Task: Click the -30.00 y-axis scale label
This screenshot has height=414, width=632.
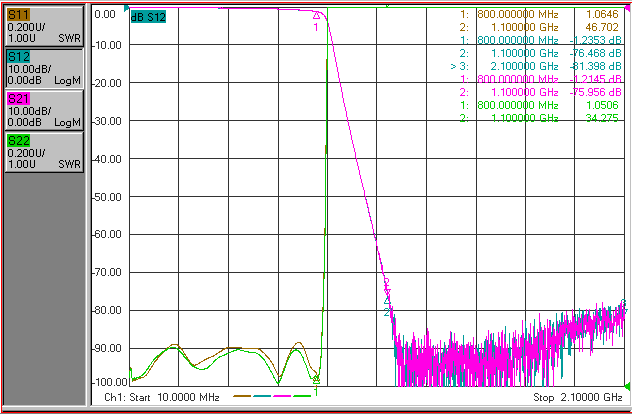Action: pyautogui.click(x=107, y=121)
